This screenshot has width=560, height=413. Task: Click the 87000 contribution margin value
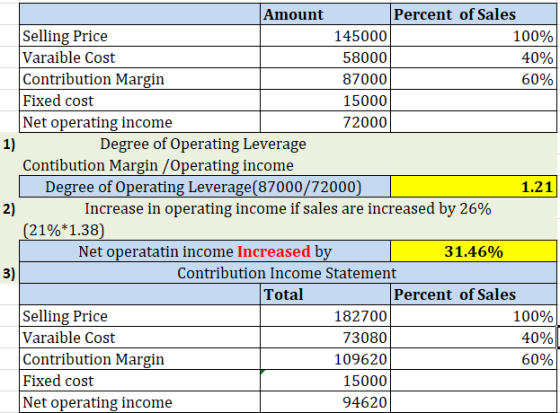[325, 79]
